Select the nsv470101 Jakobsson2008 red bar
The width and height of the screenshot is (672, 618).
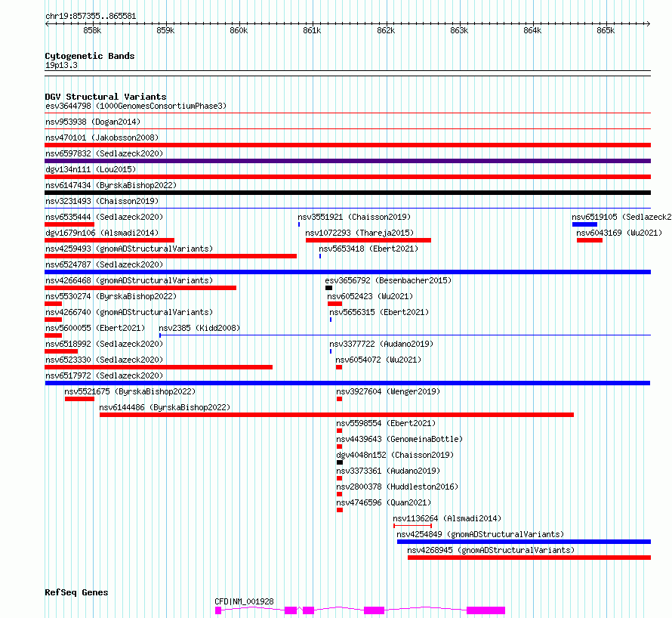point(347,145)
